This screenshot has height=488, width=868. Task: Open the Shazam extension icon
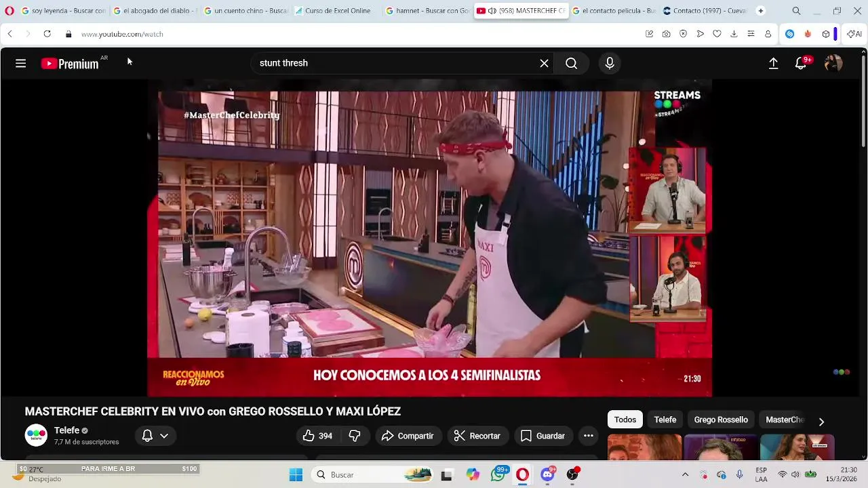(789, 34)
